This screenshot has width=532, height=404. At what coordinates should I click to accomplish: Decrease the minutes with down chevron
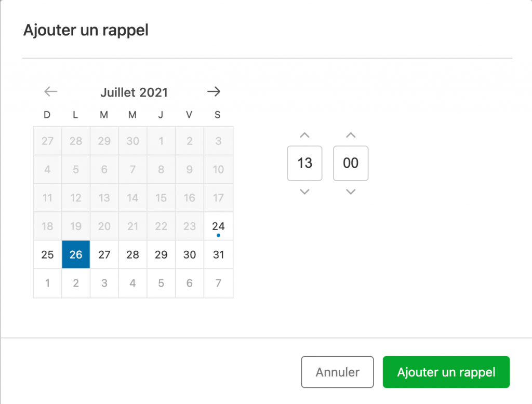click(351, 192)
